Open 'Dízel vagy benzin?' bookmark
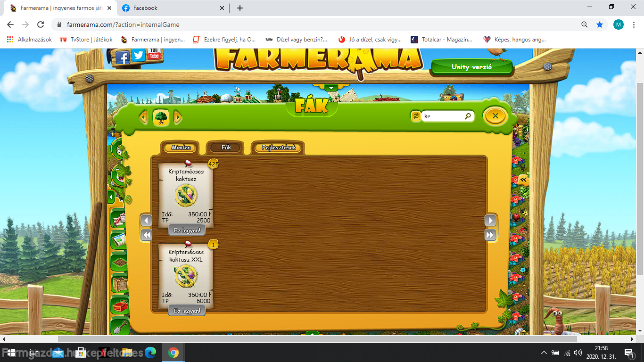The image size is (644, 362). pos(297,40)
